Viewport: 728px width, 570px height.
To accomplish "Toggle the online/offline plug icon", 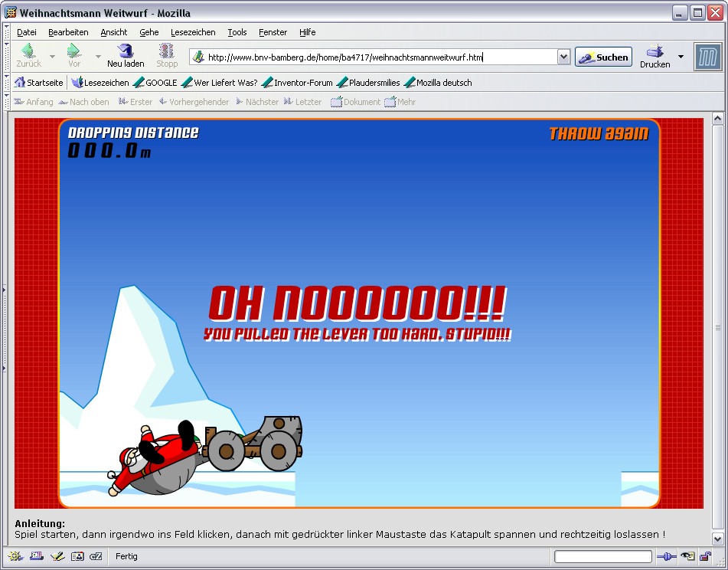I will 667,556.
